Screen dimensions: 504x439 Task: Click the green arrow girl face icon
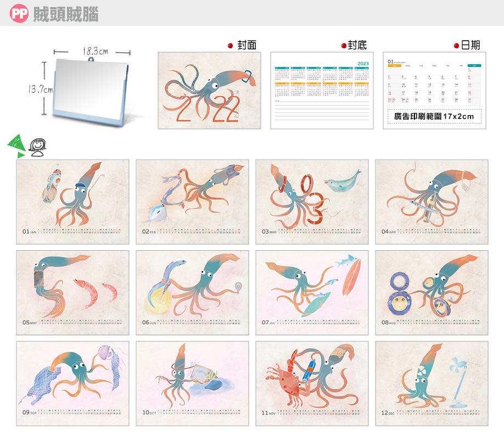click(27, 146)
